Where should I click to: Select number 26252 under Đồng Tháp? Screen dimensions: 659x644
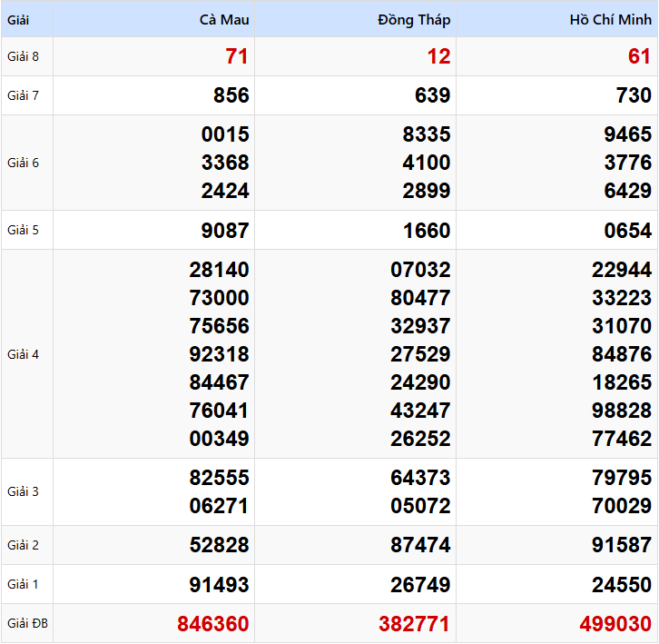pos(420,439)
